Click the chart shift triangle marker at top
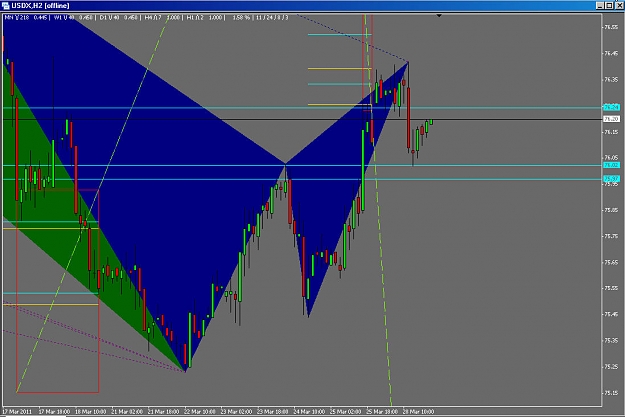The image size is (625, 417). pos(439,16)
